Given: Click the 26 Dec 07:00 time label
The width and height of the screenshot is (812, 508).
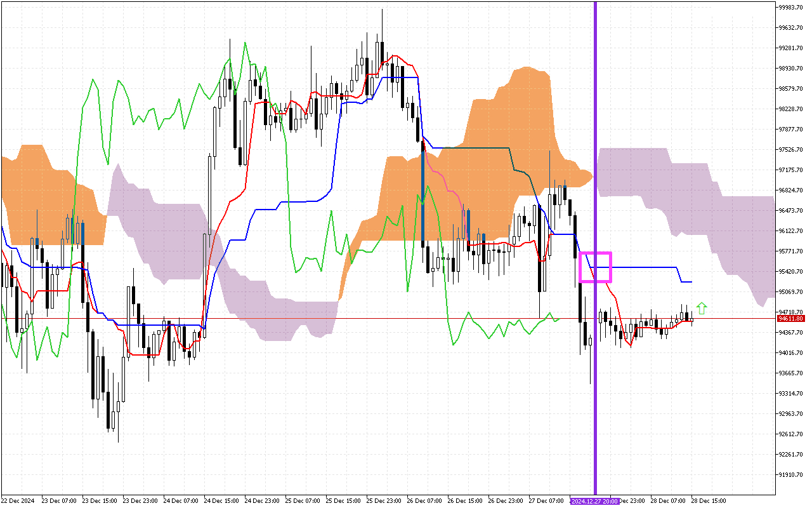Looking at the screenshot, I should click(x=424, y=501).
